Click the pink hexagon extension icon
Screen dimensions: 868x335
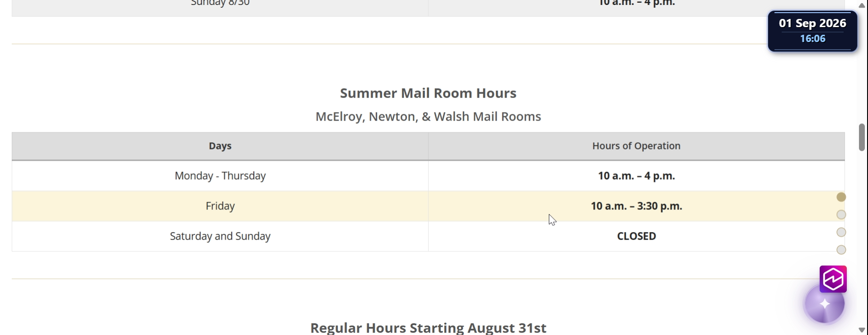[833, 279]
